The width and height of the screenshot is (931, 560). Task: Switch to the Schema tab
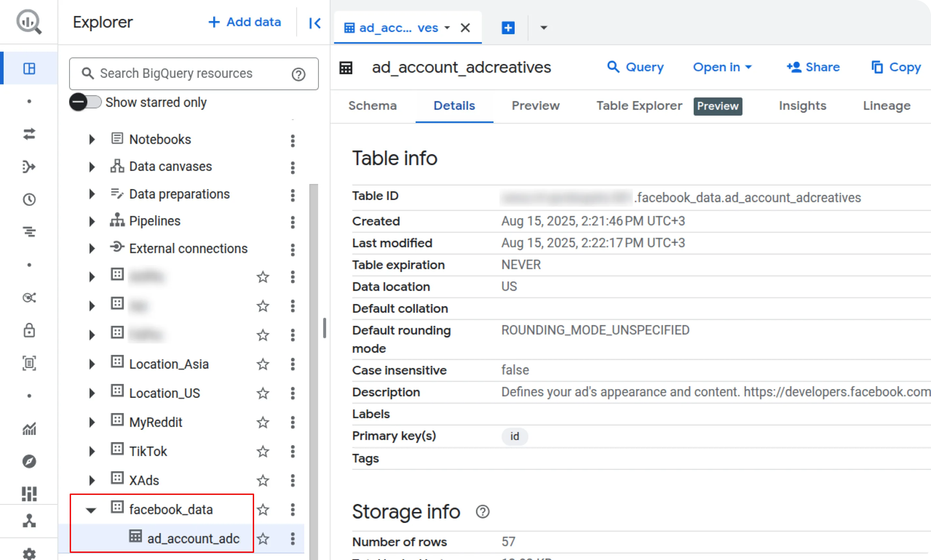[372, 106]
